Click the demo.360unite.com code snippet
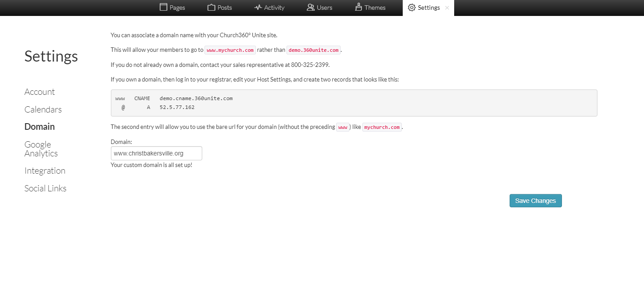 tap(314, 50)
